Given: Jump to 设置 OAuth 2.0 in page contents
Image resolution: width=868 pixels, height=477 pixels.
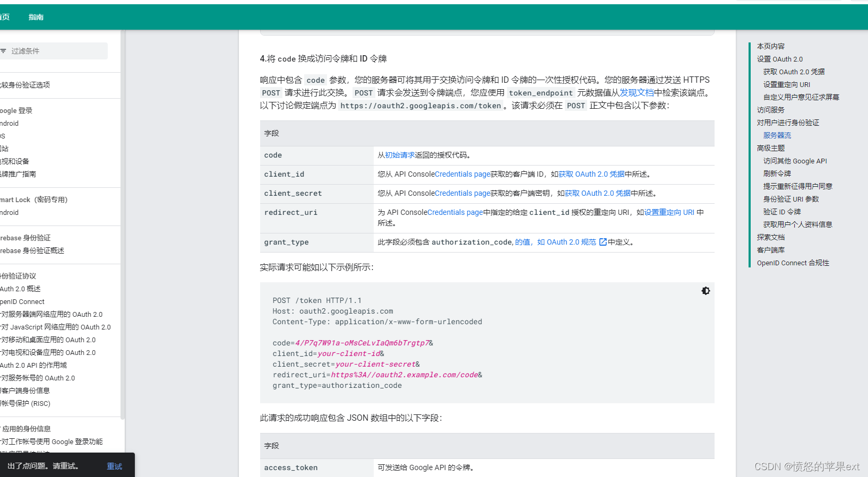Looking at the screenshot, I should [x=780, y=59].
